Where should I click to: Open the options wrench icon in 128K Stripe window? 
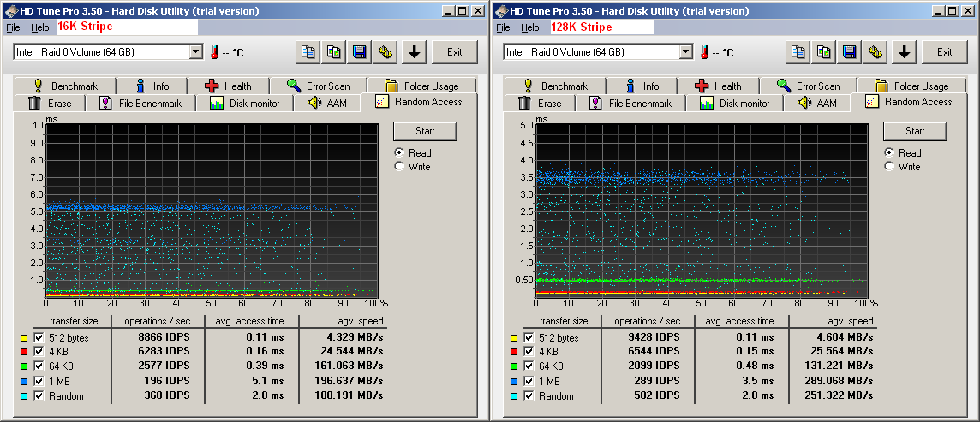(875, 52)
